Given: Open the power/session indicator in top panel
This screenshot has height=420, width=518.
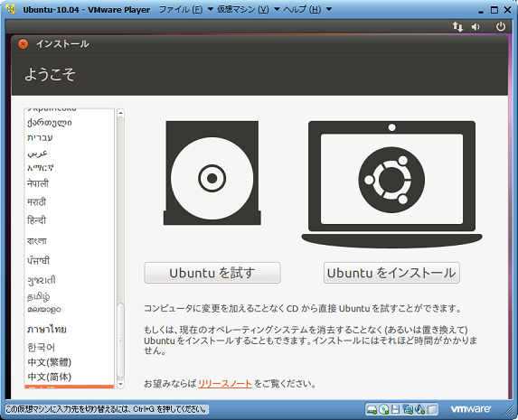Looking at the screenshot, I should coord(501,26).
